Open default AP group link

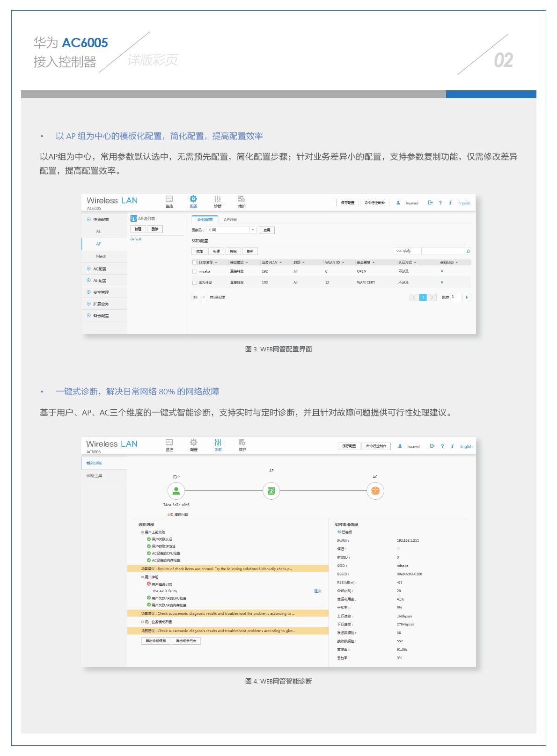[x=136, y=239]
